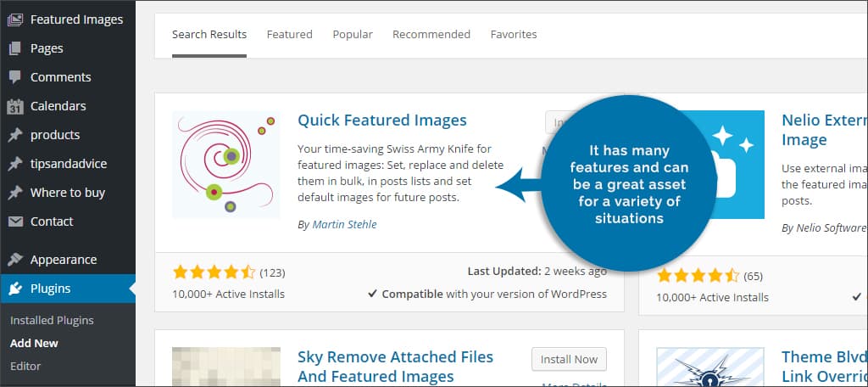Click the Appearance paintbrush icon
Image resolution: width=868 pixels, height=387 pixels.
[15, 260]
